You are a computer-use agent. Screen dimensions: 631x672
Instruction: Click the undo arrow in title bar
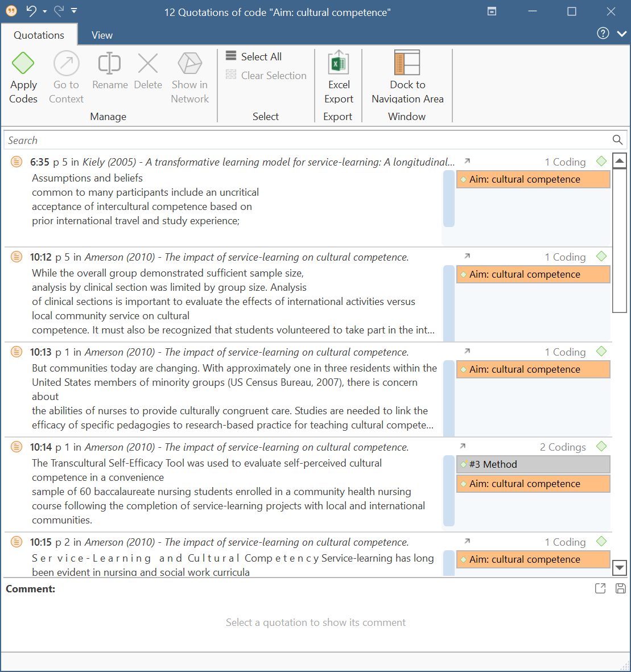click(31, 11)
